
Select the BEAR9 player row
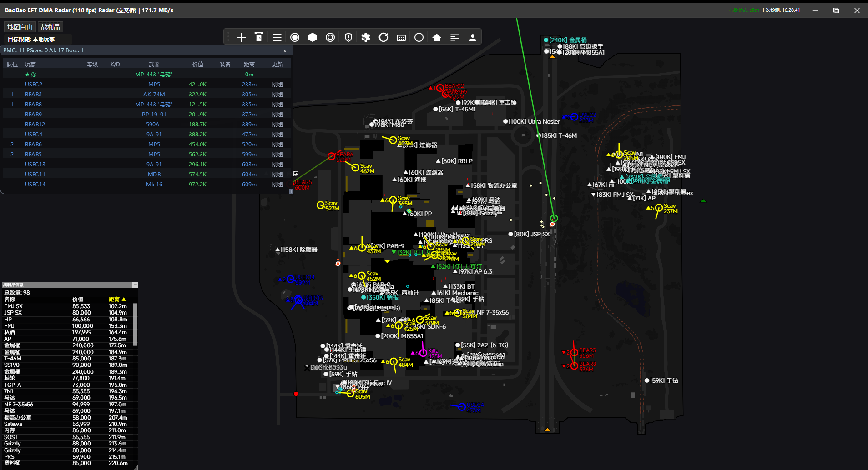146,115
